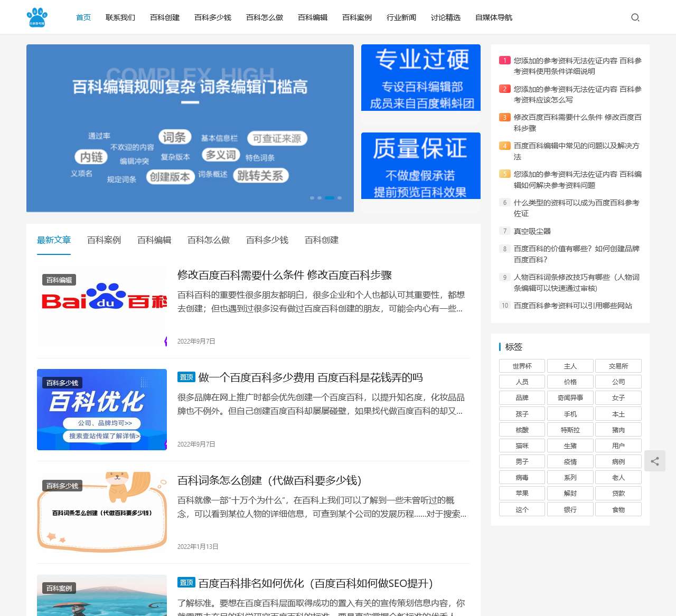Switch to the 最新文章 tab

tap(54, 240)
